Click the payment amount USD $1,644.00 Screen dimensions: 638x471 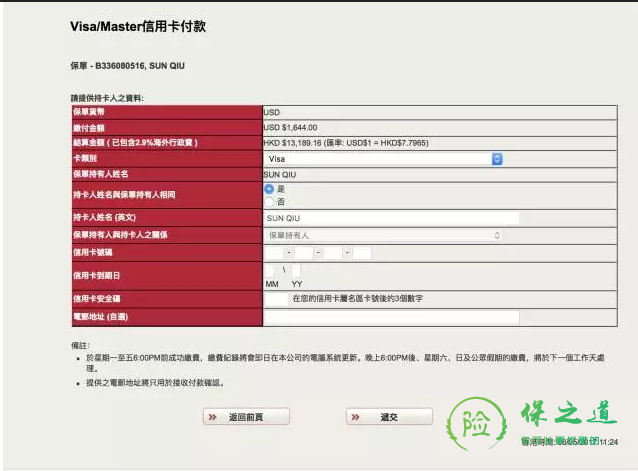pos(290,128)
